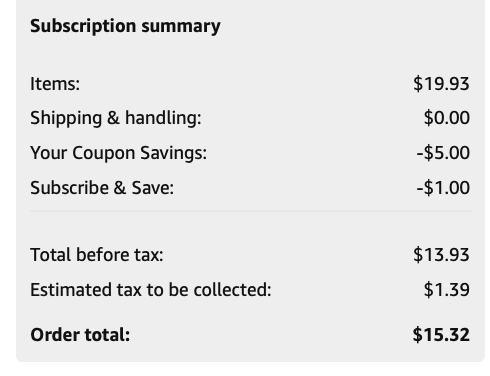Click the horizontal divider line
Viewport: 490px width, 376px height.
[x=250, y=211]
